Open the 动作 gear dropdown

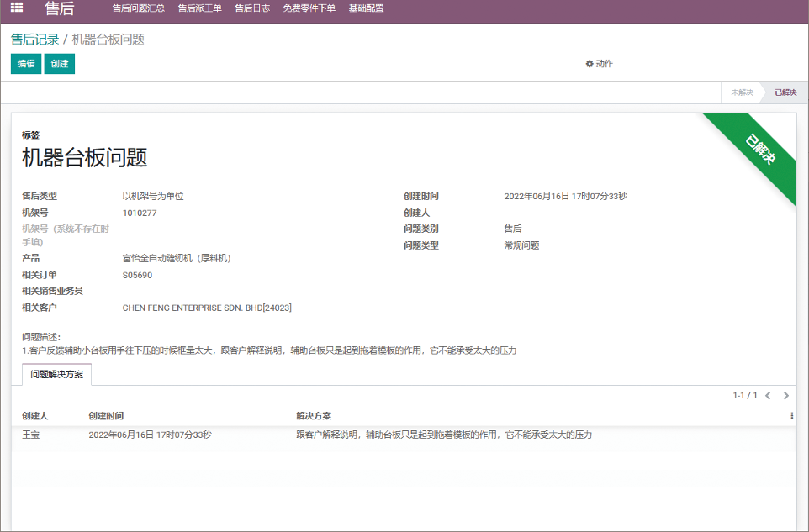pyautogui.click(x=599, y=64)
